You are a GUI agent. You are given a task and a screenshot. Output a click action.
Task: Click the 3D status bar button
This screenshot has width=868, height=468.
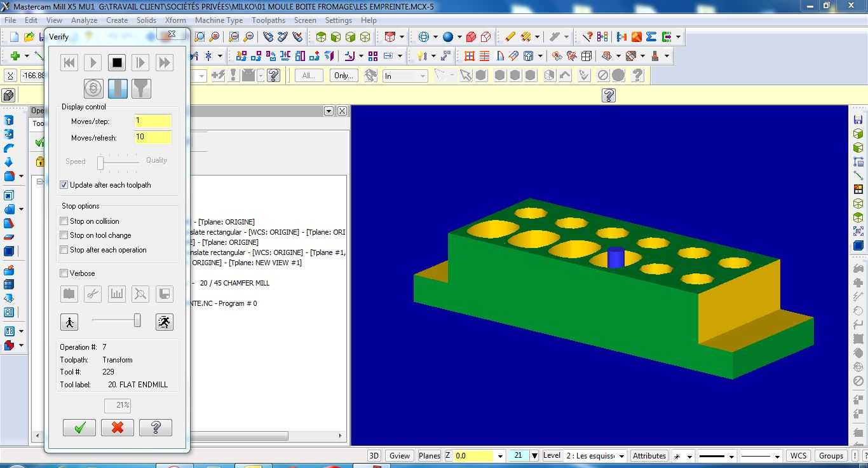374,455
